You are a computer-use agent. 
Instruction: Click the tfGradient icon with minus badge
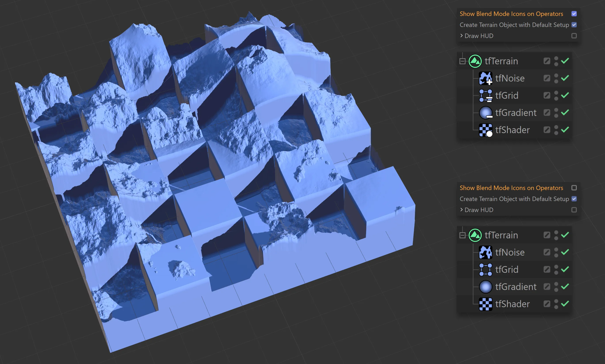click(485, 113)
